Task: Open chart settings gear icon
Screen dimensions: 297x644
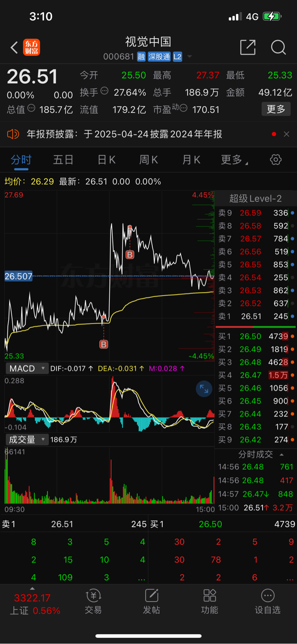Action: pos(276,160)
